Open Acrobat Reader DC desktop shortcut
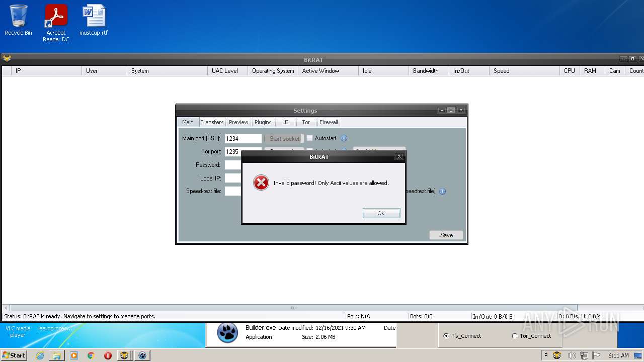Image resolution: width=644 pixels, height=362 pixels. pyautogui.click(x=56, y=23)
